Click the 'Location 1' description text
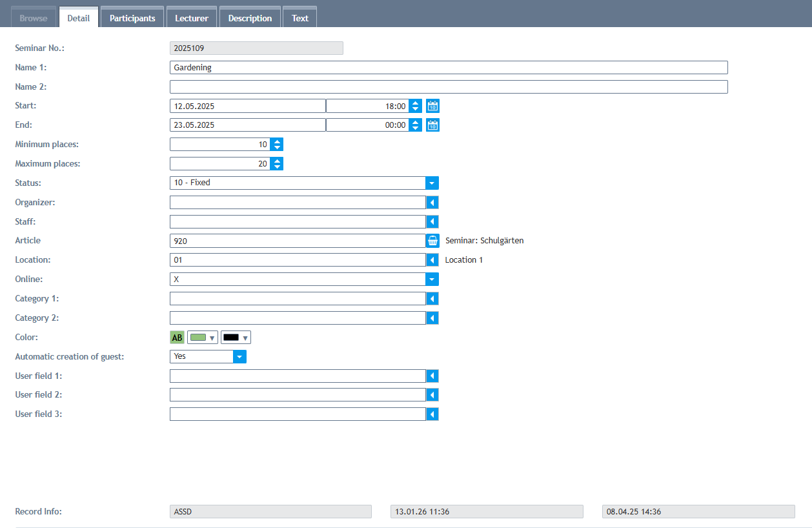 tap(463, 260)
